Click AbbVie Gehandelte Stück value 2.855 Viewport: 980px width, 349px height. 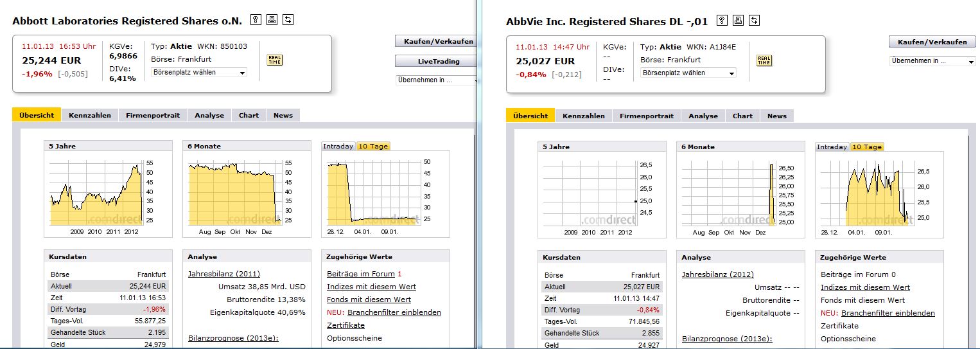(x=650, y=333)
